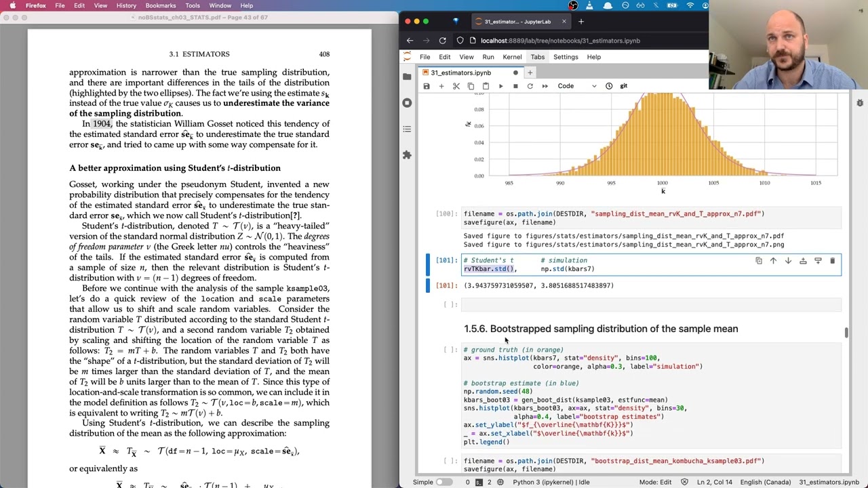This screenshot has width=868, height=488.
Task: Save the notebook with the floppy icon
Action: coord(427,86)
